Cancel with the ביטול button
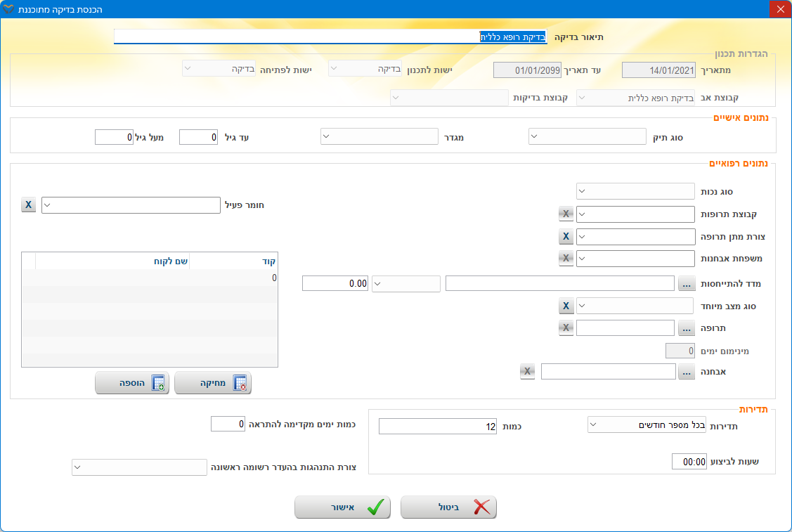The width and height of the screenshot is (792, 532). tap(448, 507)
